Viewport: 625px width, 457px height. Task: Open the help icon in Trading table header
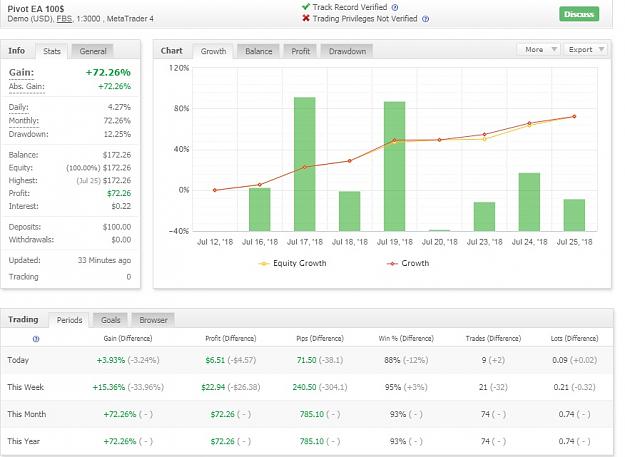click(35, 339)
